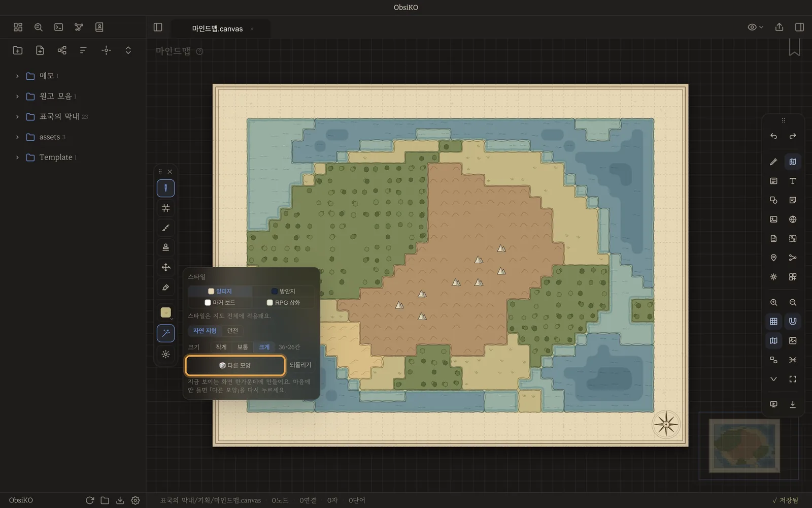Click the download arrow in the toolbar
Image resolution: width=812 pixels, height=508 pixels.
coord(793,404)
